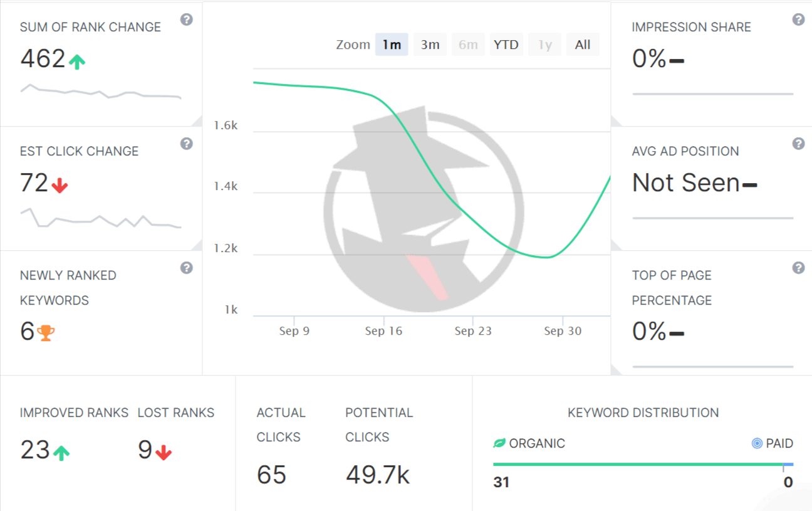812x511 pixels.
Task: Click the Potential Clicks value 49.7k
Action: pyautogui.click(x=377, y=475)
